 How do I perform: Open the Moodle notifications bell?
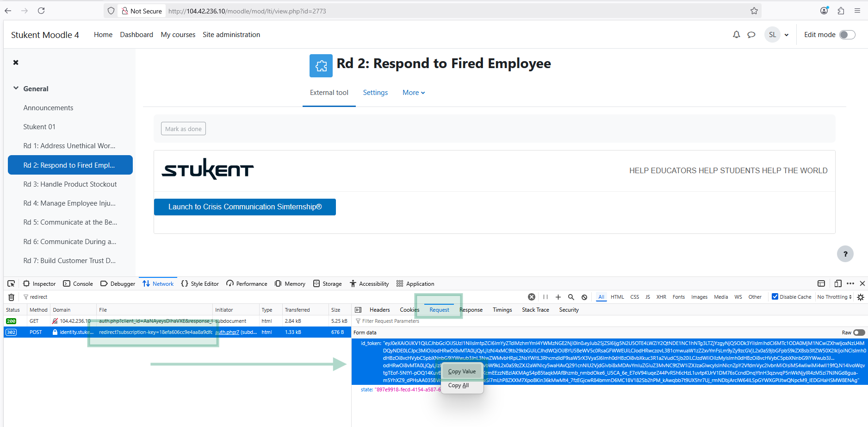click(x=736, y=35)
